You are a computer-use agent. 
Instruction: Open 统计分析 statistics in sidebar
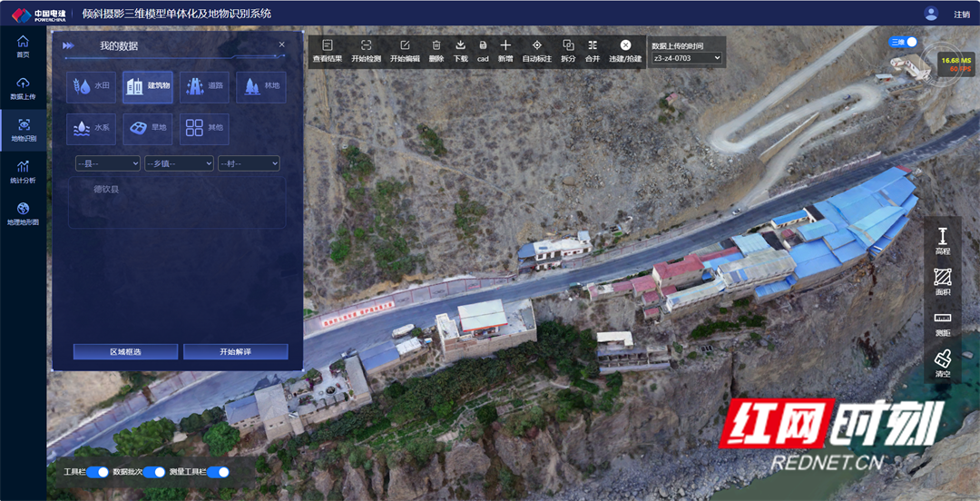click(x=23, y=172)
